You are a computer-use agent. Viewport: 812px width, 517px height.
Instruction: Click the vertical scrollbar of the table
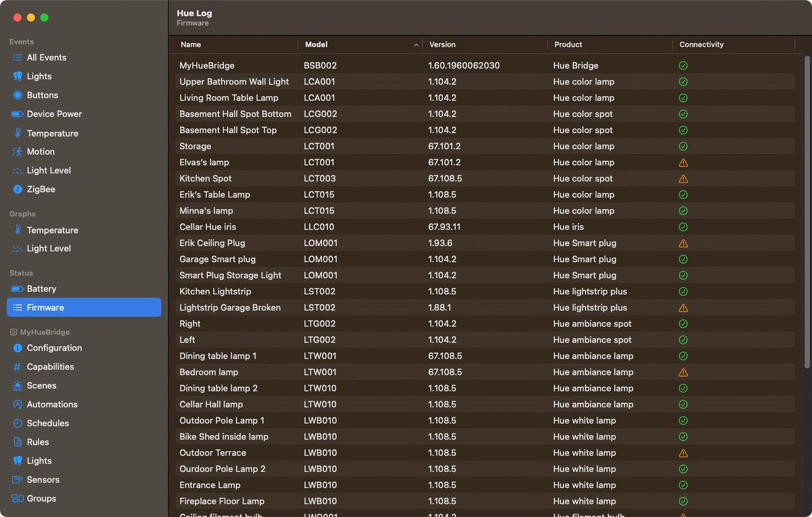tap(807, 209)
